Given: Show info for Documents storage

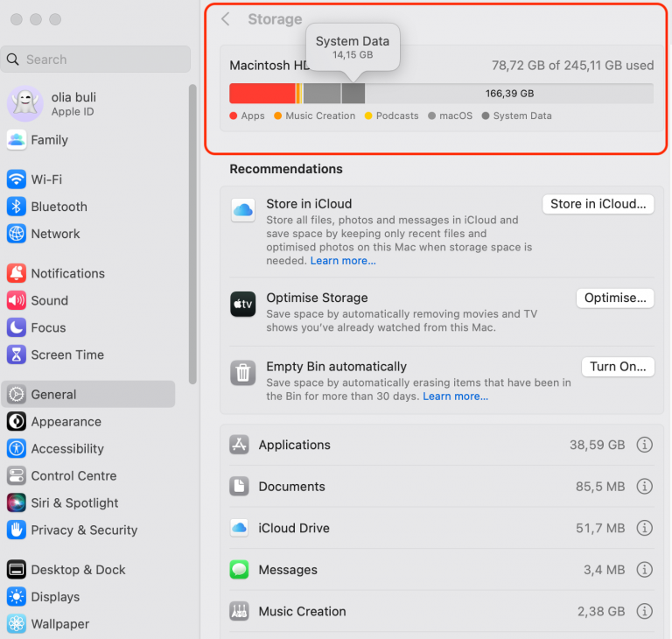Looking at the screenshot, I should (x=644, y=487).
